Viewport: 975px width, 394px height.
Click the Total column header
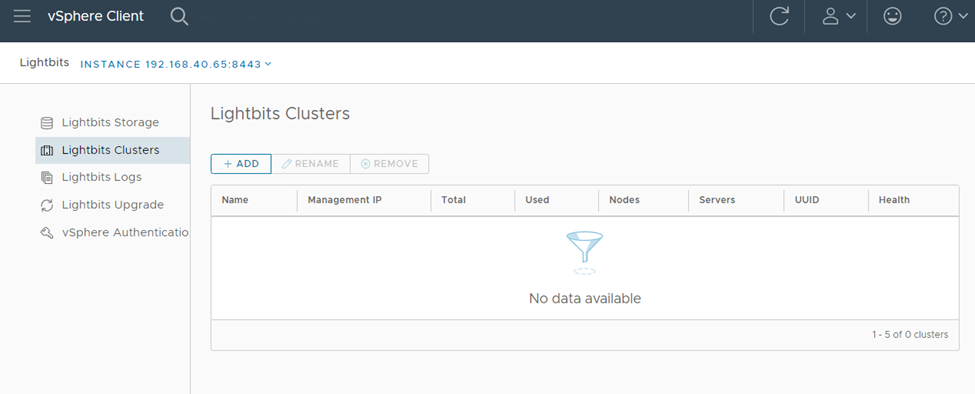pos(453,200)
